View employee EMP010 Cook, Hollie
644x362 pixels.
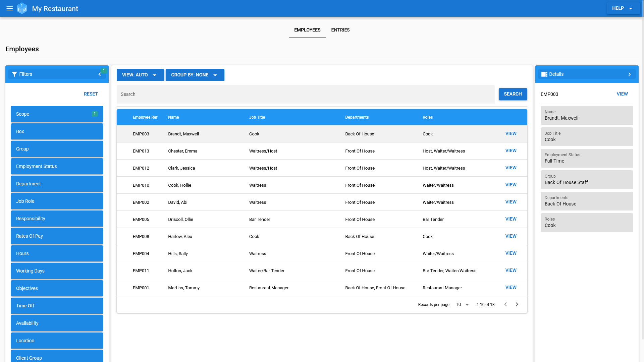(511, 185)
